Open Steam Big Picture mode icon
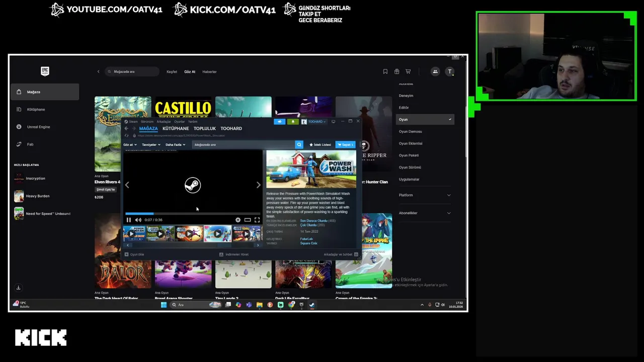This screenshot has width=644, height=362. (x=333, y=122)
